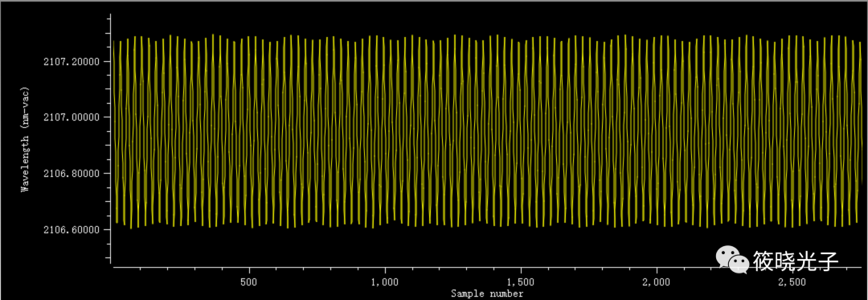Click the 筱晓光子 watermark text

795,260
